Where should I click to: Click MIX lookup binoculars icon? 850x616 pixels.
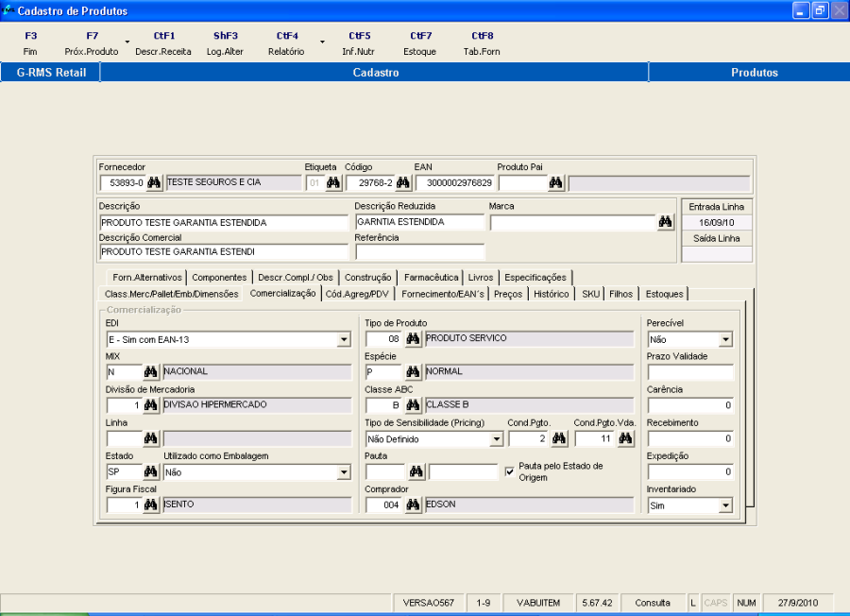coord(151,371)
